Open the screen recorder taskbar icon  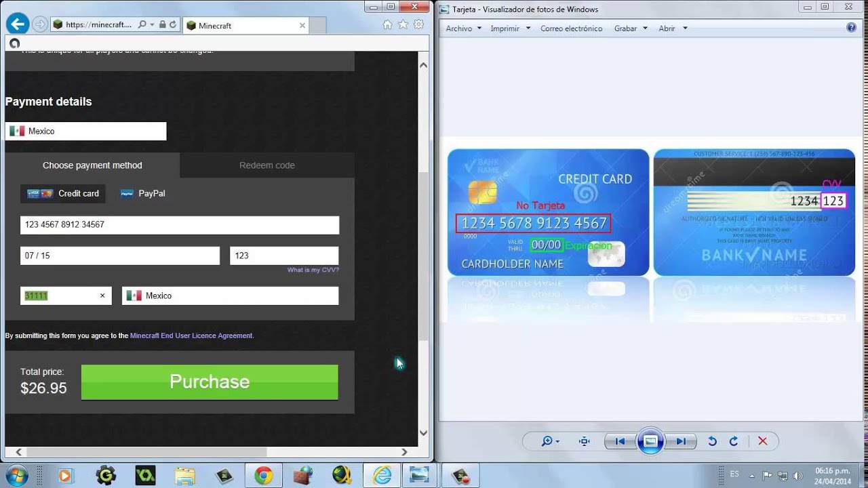(462, 476)
